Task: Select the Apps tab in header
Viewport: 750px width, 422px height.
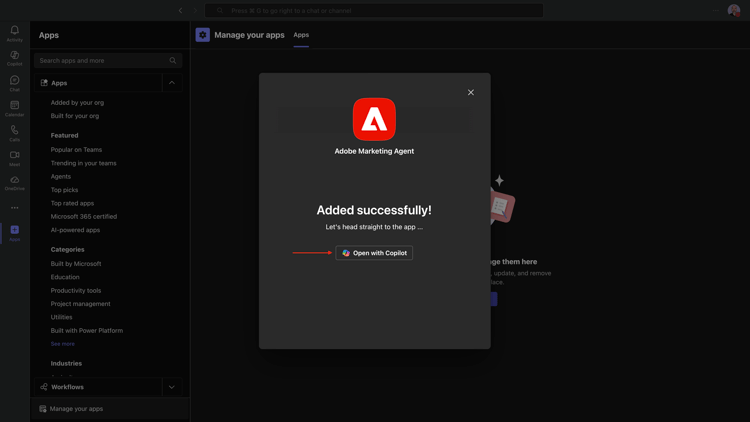Action: 301,35
